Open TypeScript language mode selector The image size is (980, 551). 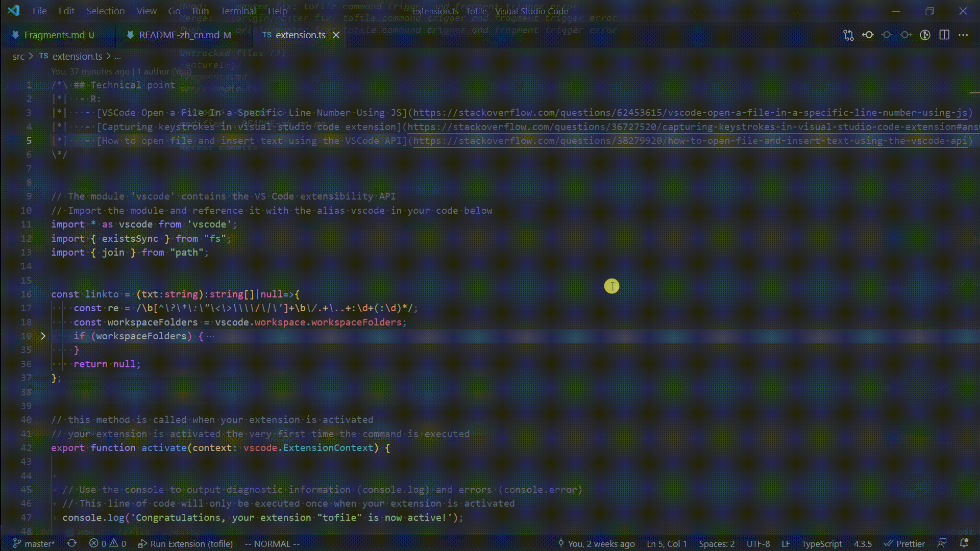[821, 543]
